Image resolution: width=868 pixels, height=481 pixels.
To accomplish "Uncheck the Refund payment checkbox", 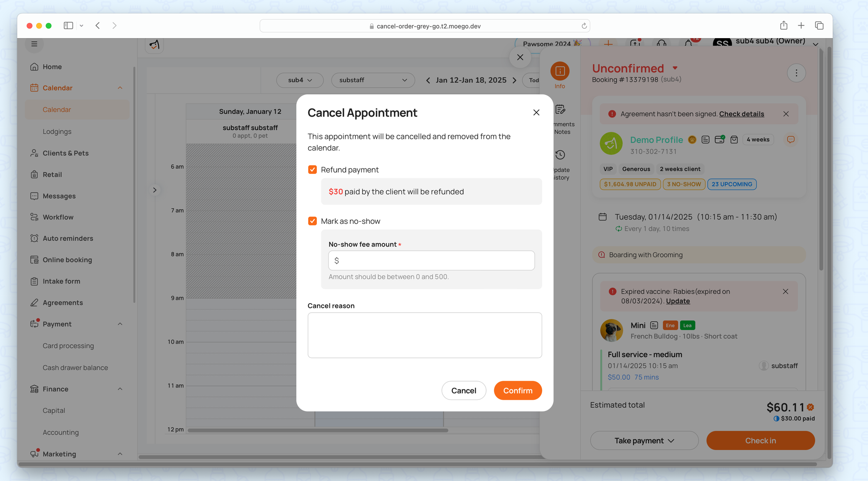I will (312, 170).
